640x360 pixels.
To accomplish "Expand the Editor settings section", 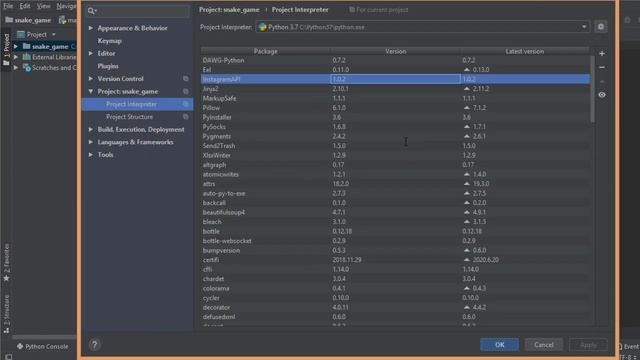I will coord(91,53).
